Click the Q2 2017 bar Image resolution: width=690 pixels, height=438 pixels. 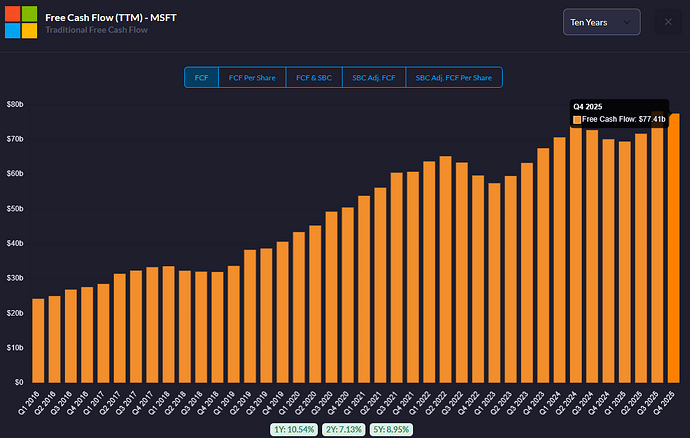[120, 328]
